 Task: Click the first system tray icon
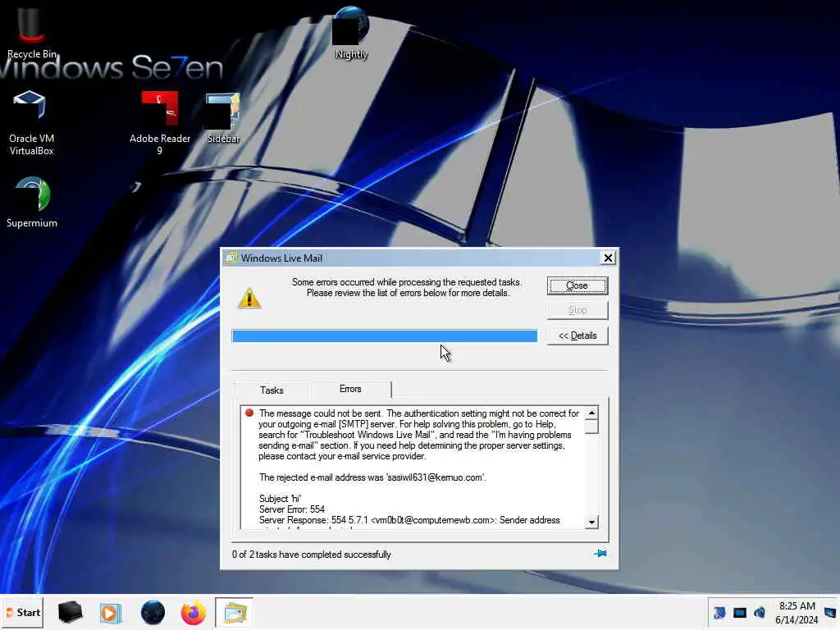[719, 612]
